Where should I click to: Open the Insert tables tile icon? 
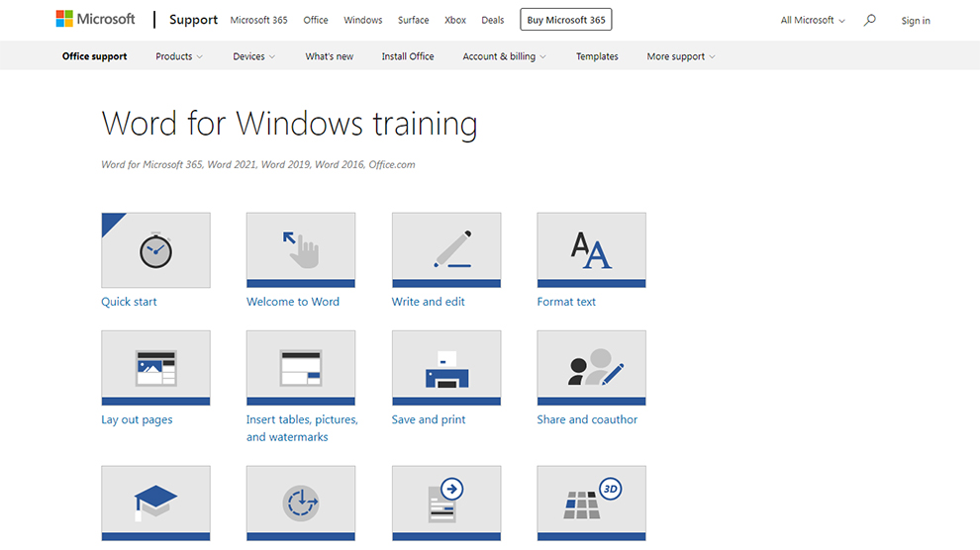(301, 368)
